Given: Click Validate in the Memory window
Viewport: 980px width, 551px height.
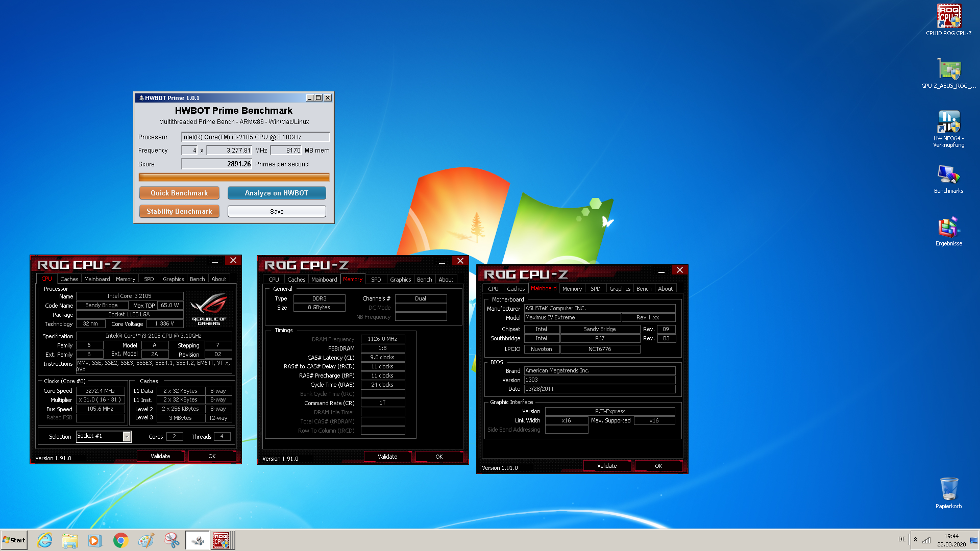Looking at the screenshot, I should click(387, 457).
